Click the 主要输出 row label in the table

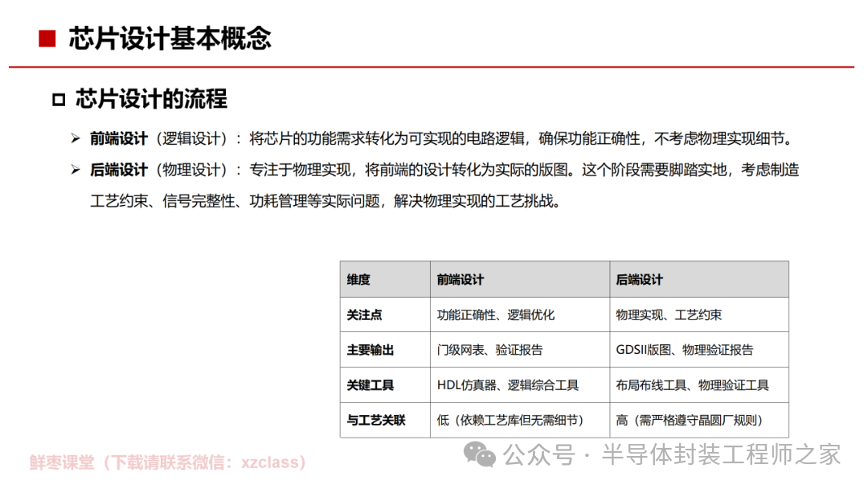click(x=370, y=351)
